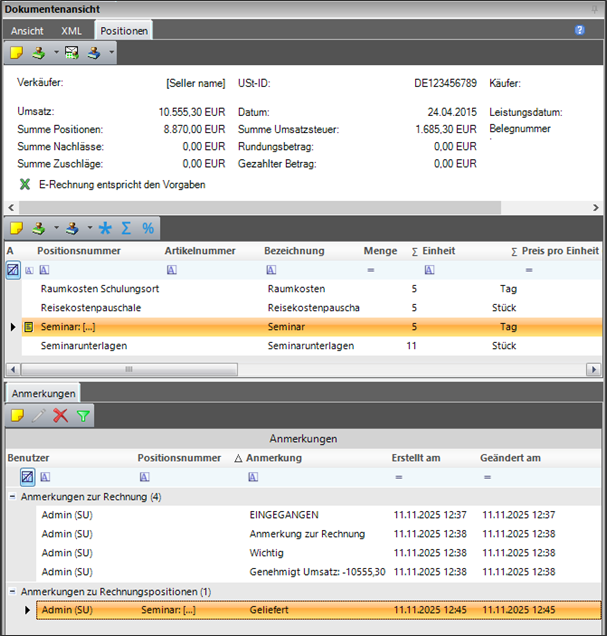Screen dimensions: 607x636
Task: Switch to the Ansicht tab
Action: [27, 31]
